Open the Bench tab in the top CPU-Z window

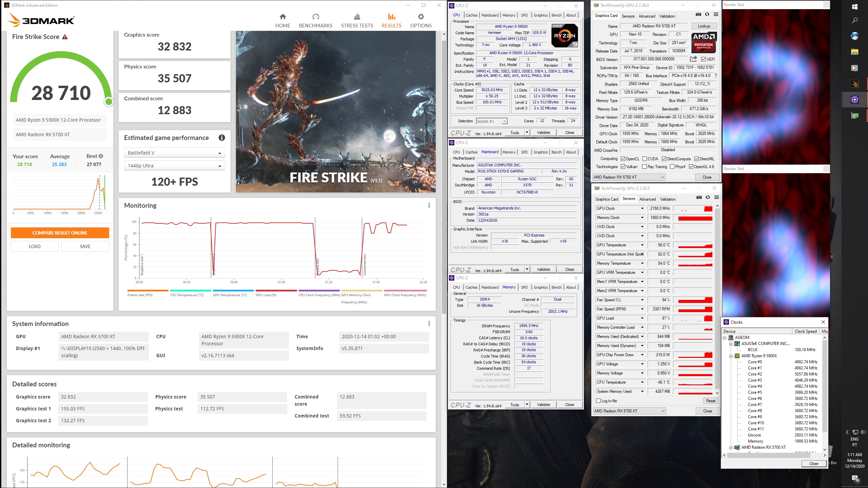(556, 15)
